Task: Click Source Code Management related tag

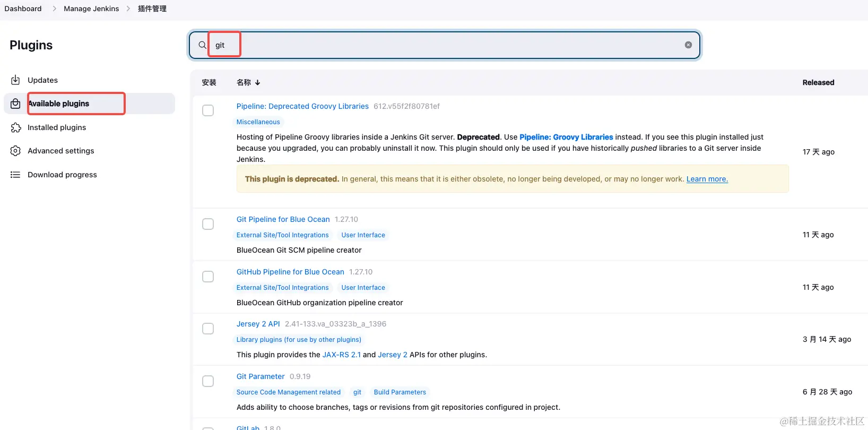Action: click(289, 392)
